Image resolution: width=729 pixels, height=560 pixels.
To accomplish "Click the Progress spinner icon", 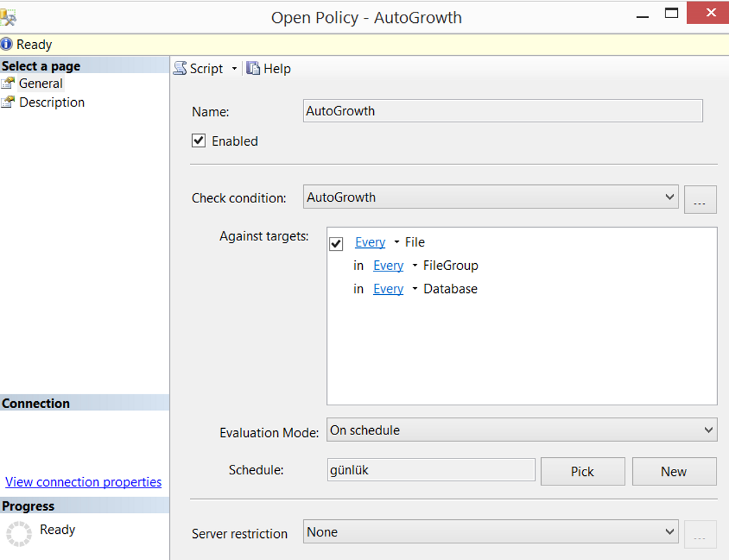I will pyautogui.click(x=19, y=533).
